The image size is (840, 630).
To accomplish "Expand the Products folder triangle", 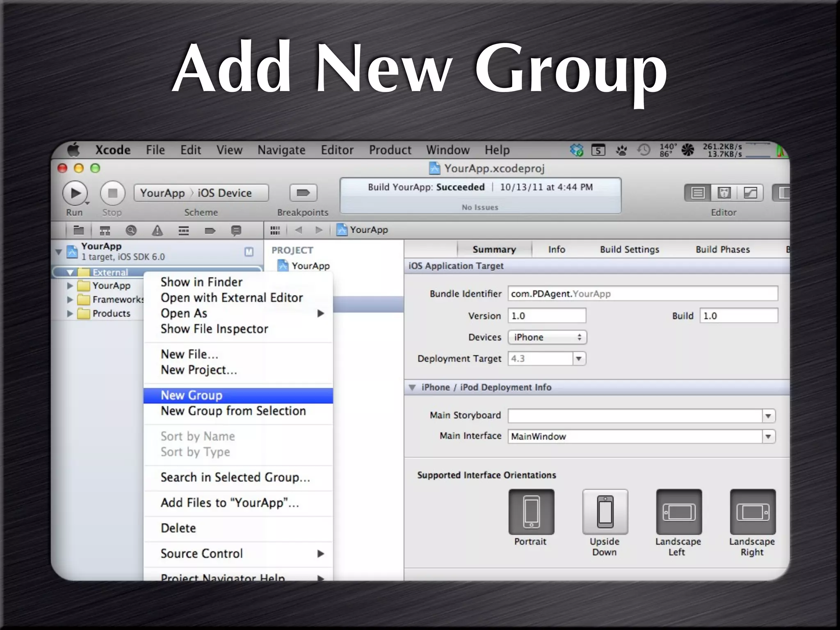I will [70, 313].
